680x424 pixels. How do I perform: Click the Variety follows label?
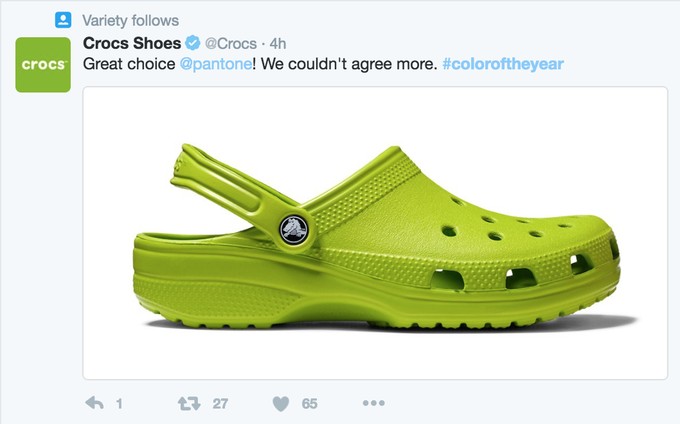130,19
